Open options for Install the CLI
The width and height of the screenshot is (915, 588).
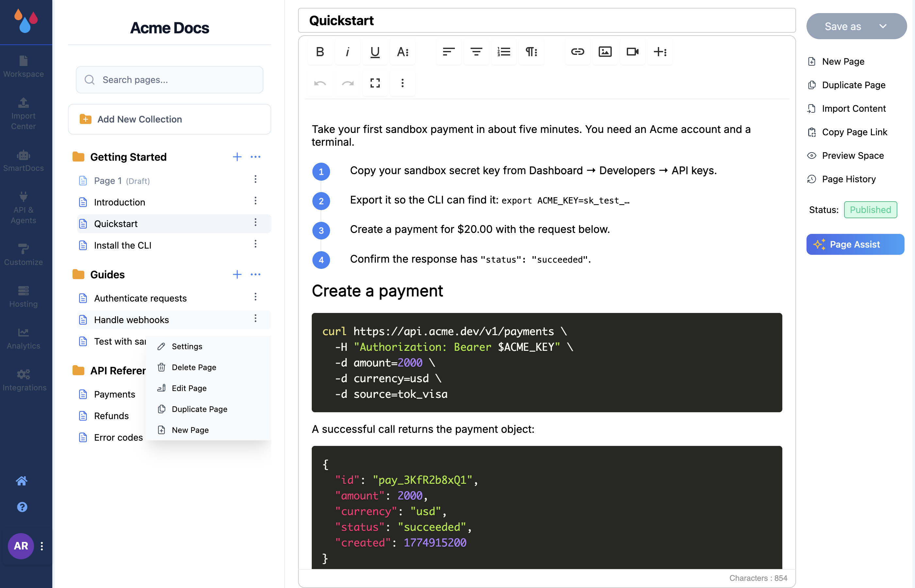point(256,244)
